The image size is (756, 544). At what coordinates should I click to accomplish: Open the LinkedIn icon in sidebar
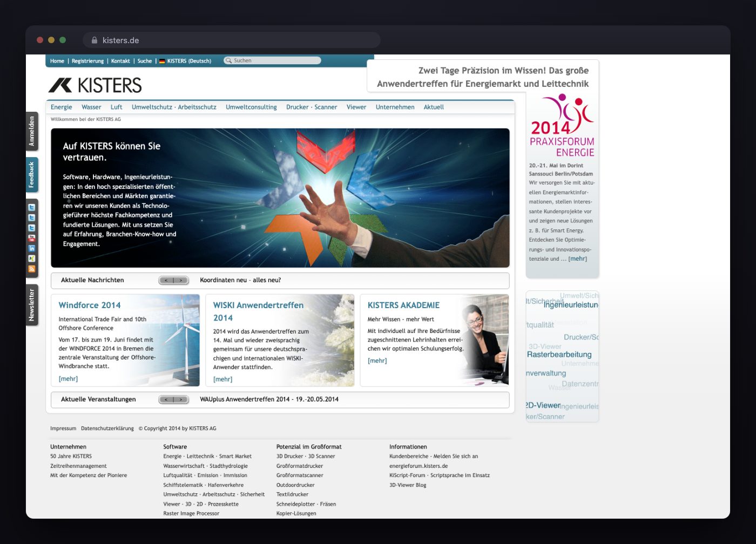(31, 248)
